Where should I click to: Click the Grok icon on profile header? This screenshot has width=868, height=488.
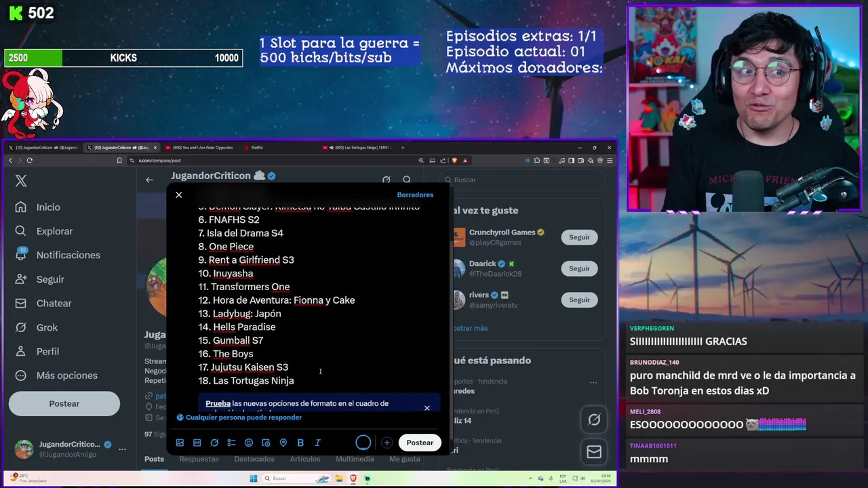[x=386, y=180]
